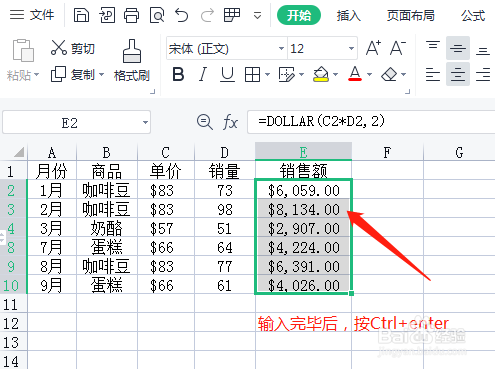The image size is (495, 369).
Task: Expand the 粘贴 dropdown arrow
Action: coord(37,74)
